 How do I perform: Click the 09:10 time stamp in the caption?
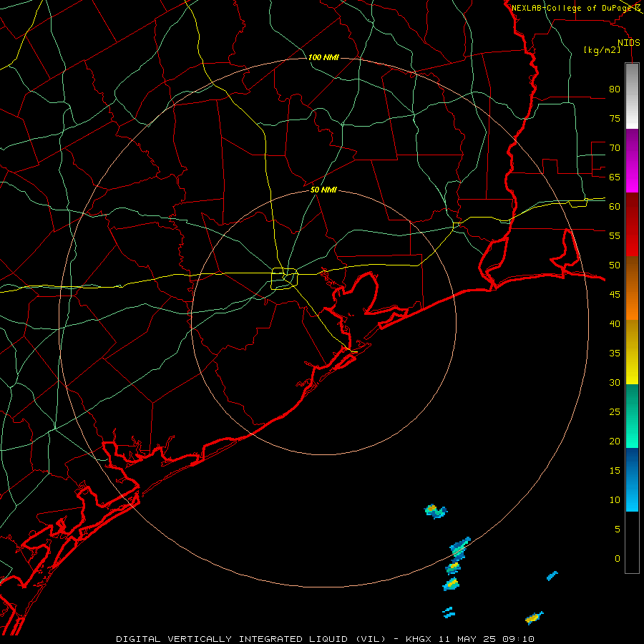tap(517, 639)
